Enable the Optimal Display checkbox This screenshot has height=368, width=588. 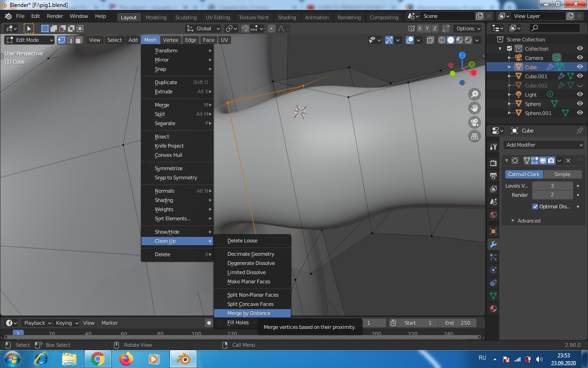535,207
